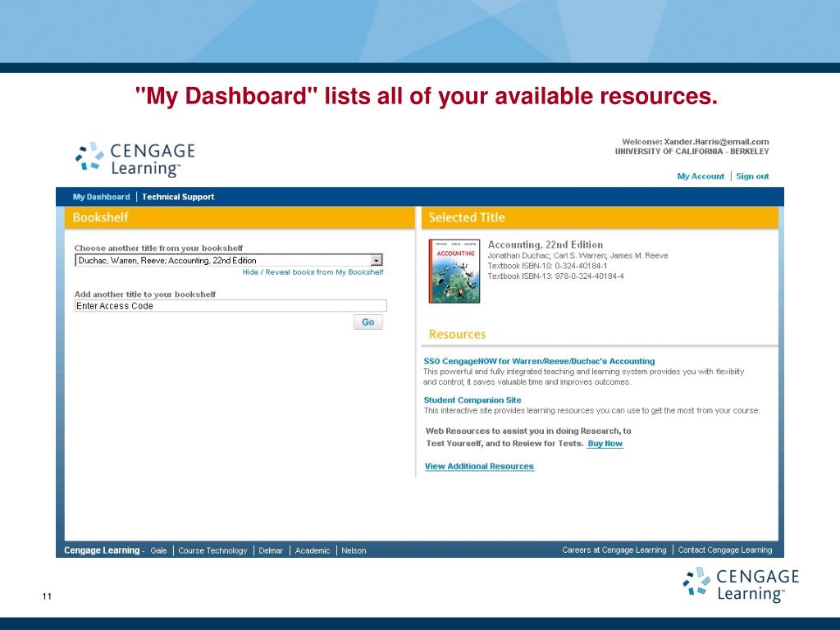Click View Additional Resources

pyautogui.click(x=479, y=466)
